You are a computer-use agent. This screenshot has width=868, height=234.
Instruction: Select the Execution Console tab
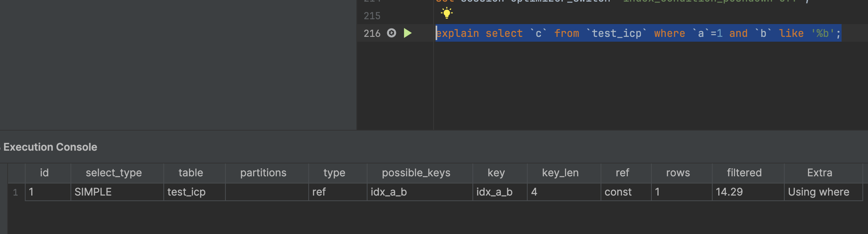tap(50, 147)
